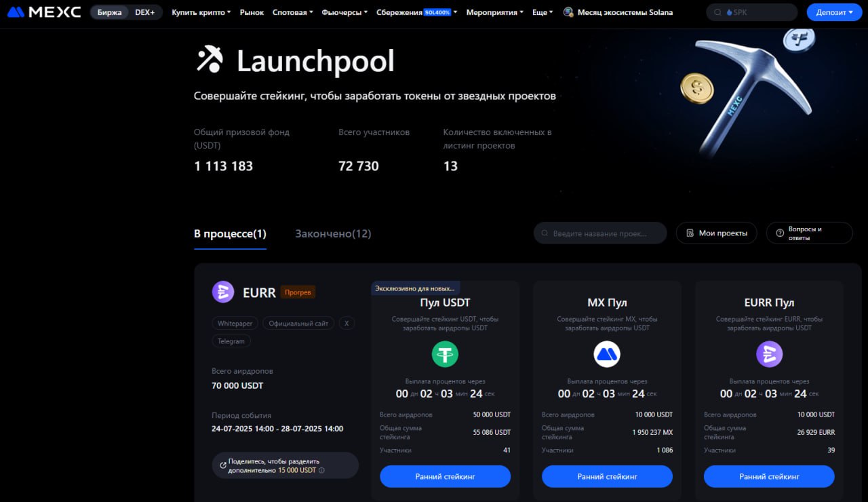Click the 26 929 EURR staking total
868x502 pixels.
click(x=816, y=432)
